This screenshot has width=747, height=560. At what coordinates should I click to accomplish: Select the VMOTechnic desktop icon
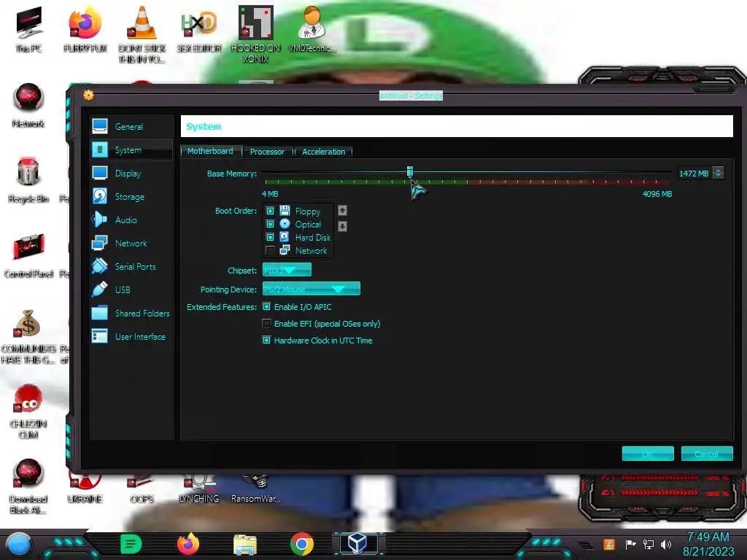[312, 29]
